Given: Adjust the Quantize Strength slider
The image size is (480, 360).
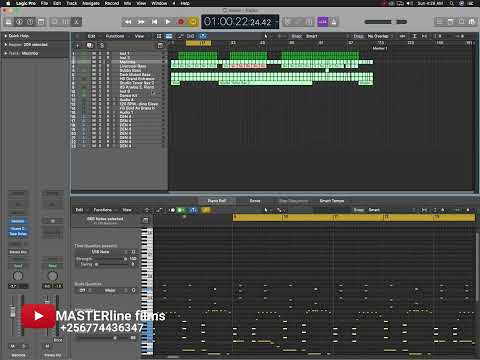Looking at the screenshot, I should (x=110, y=259).
